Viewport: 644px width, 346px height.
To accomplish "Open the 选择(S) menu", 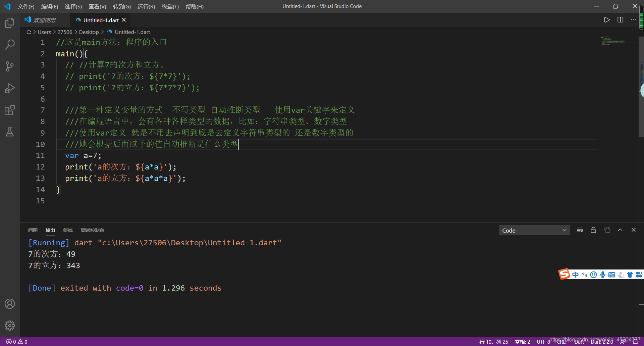I will 73,6.
